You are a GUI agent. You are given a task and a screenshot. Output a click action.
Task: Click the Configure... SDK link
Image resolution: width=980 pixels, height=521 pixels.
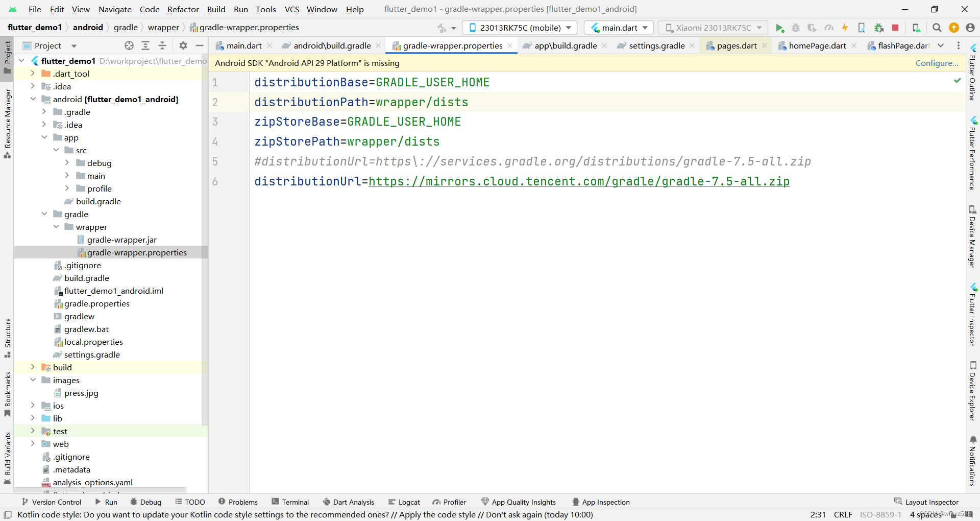(x=937, y=63)
